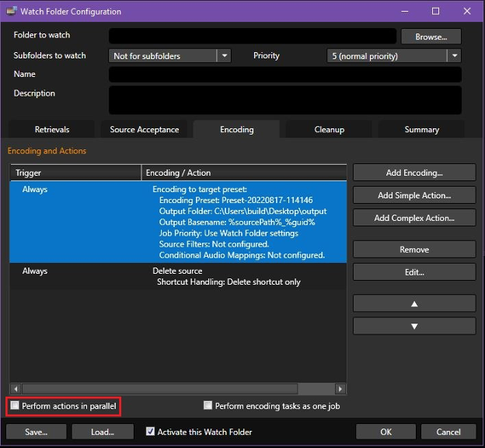485x448 pixels.
Task: Confirm with the OK button
Action: pyautogui.click(x=386, y=432)
